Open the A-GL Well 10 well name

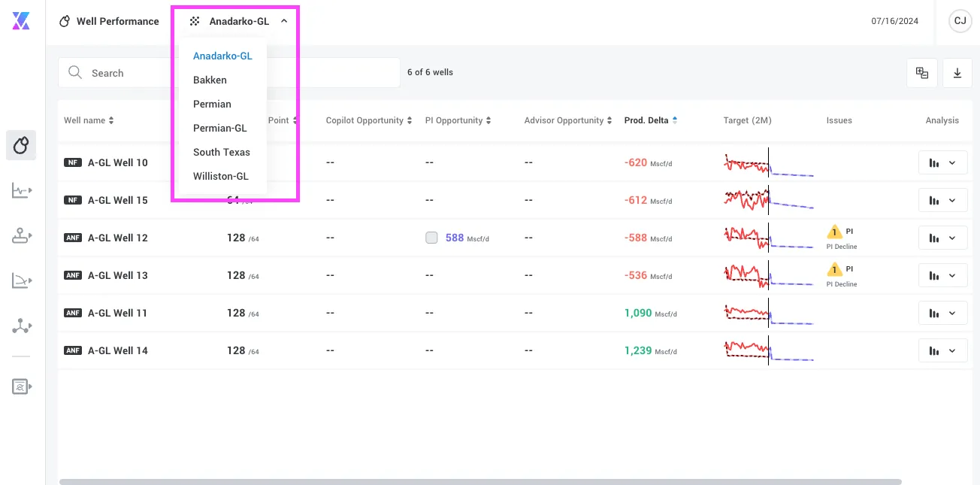click(118, 162)
